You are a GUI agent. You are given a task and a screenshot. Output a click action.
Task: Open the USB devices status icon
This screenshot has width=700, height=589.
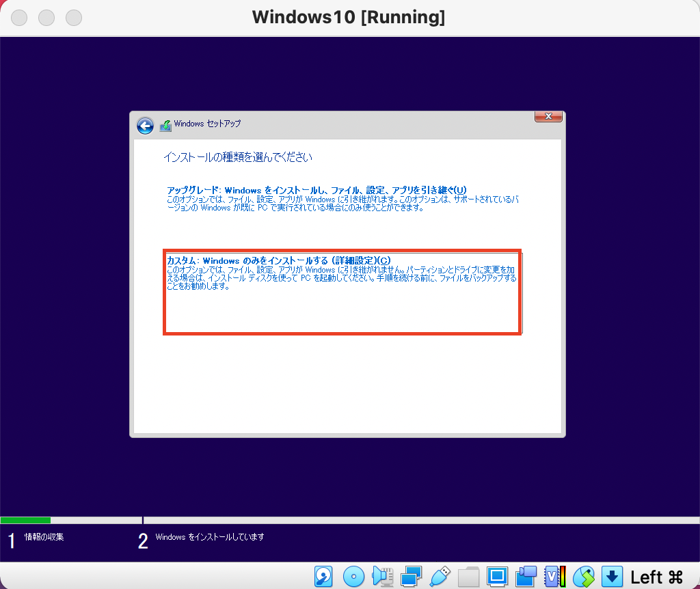(x=441, y=576)
